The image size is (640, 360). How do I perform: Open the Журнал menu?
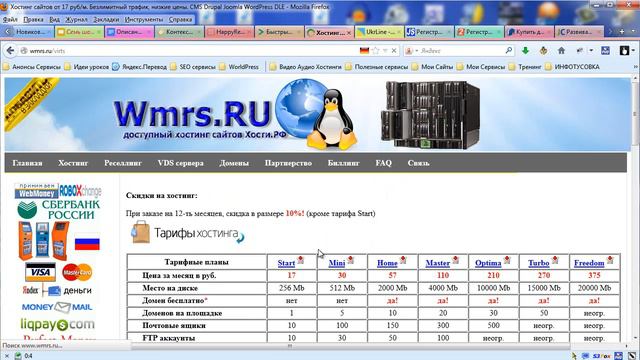[76, 19]
